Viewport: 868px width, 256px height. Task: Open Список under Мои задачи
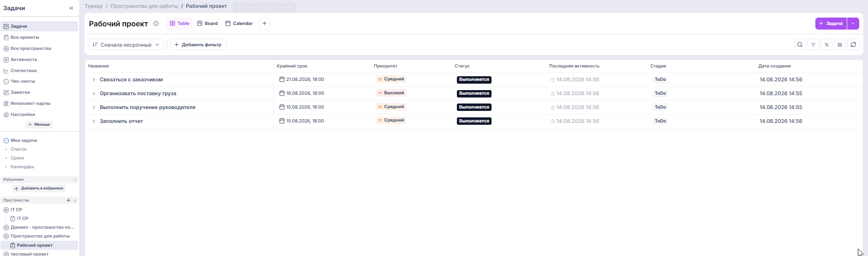(x=18, y=149)
